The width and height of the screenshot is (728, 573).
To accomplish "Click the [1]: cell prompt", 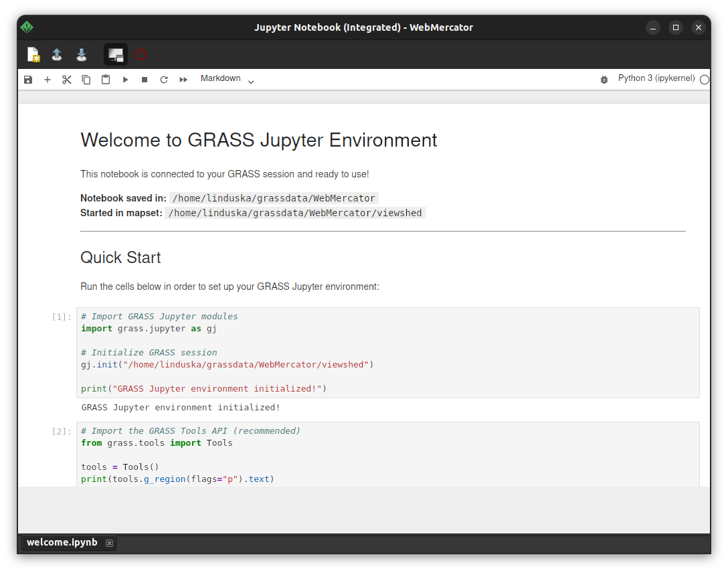I will (x=62, y=317).
